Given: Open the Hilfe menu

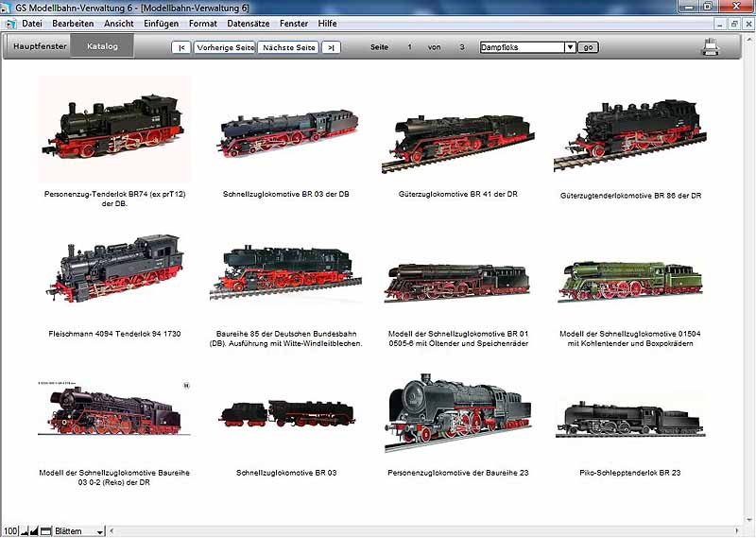Looking at the screenshot, I should [x=327, y=23].
